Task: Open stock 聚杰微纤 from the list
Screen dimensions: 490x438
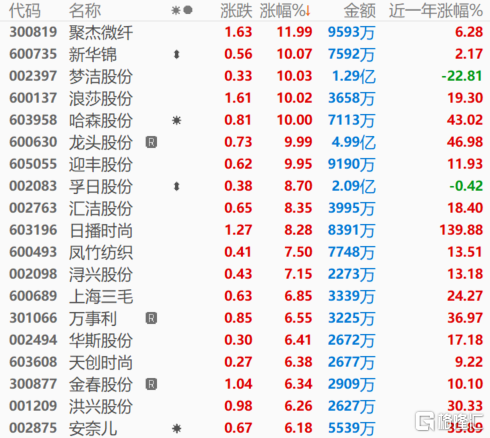Action: 245,32
